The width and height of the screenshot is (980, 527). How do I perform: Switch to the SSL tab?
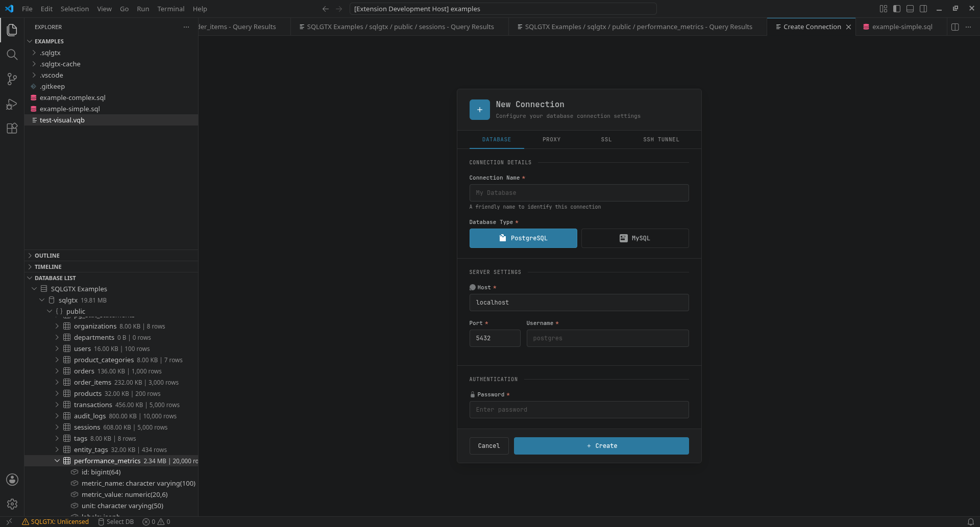click(x=606, y=139)
